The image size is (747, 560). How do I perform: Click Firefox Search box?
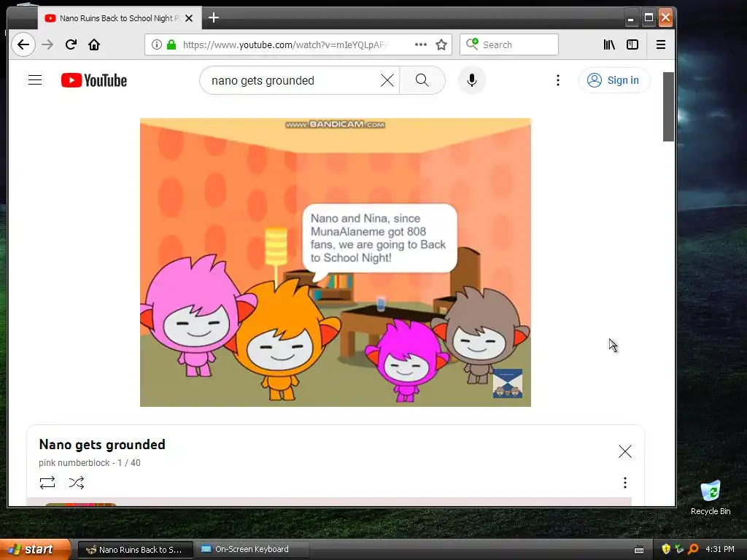(x=508, y=44)
